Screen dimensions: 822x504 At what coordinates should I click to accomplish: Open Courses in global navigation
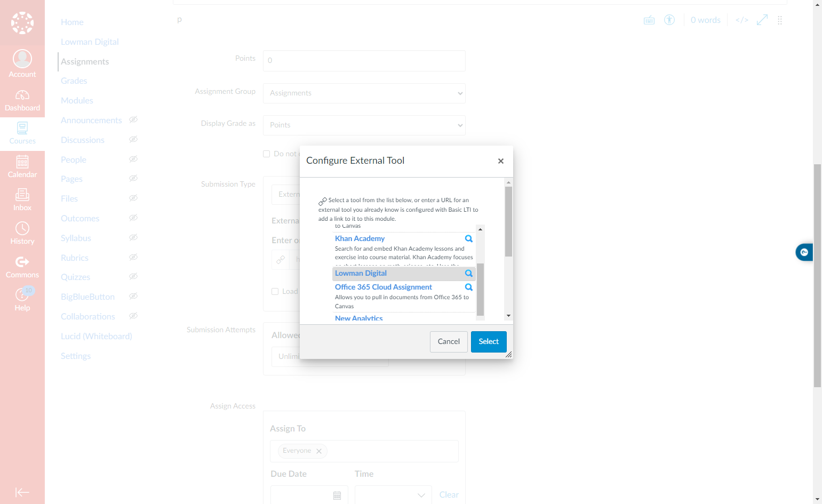pos(22,133)
